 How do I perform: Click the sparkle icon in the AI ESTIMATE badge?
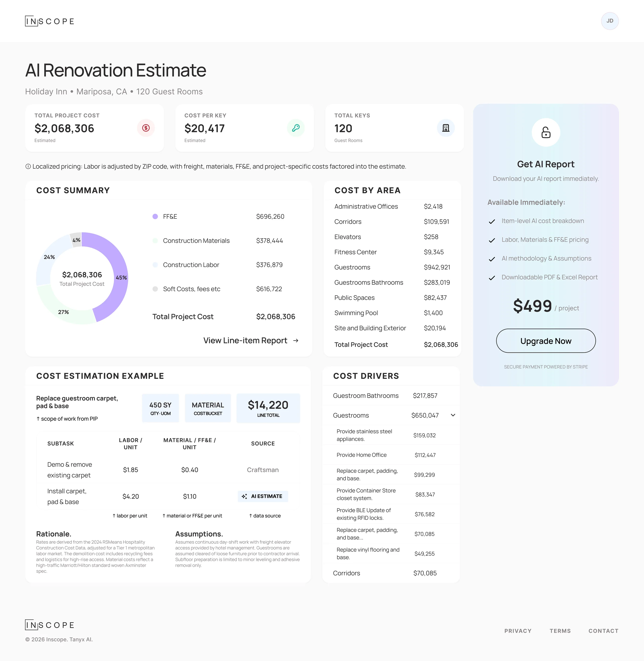[x=244, y=496]
